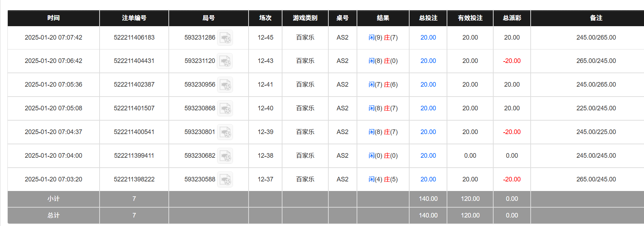Viewport: 644px width, 226px height.
Task: Click the 场次 value 12-41
Action: click(x=265, y=85)
